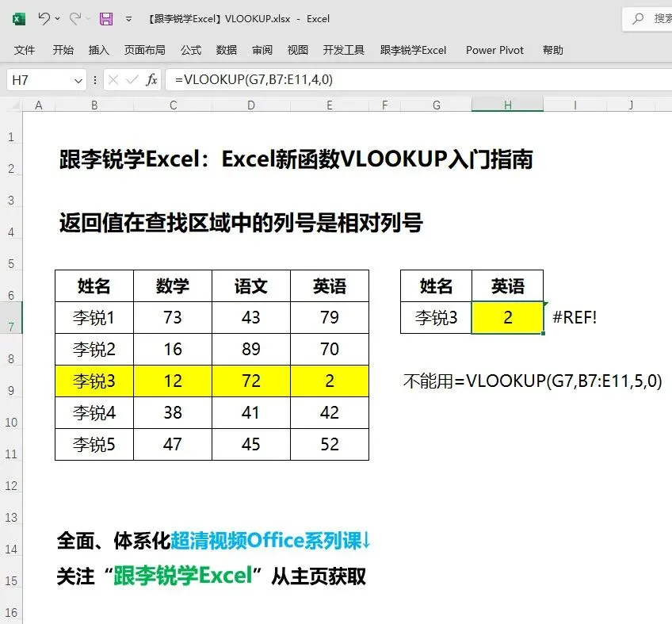The width and height of the screenshot is (672, 624).
Task: Click the Redo arrow icon
Action: (75, 18)
